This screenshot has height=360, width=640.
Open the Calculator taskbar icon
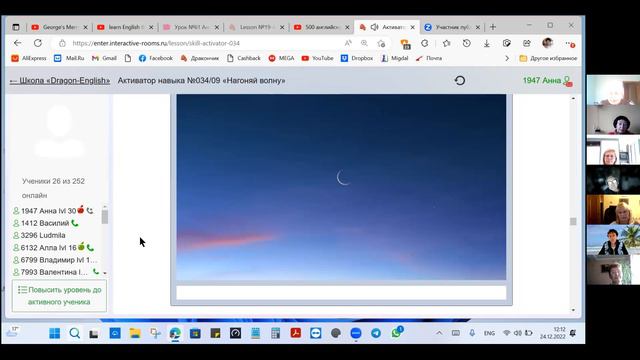click(276, 333)
